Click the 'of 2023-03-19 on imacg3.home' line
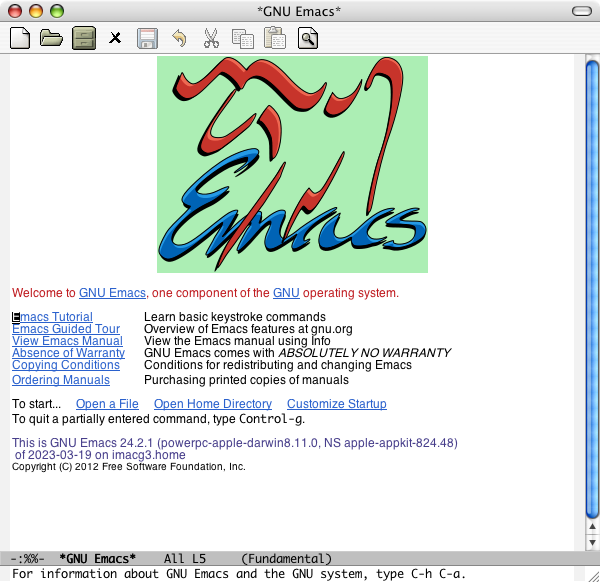The width and height of the screenshot is (600, 583). click(100, 454)
